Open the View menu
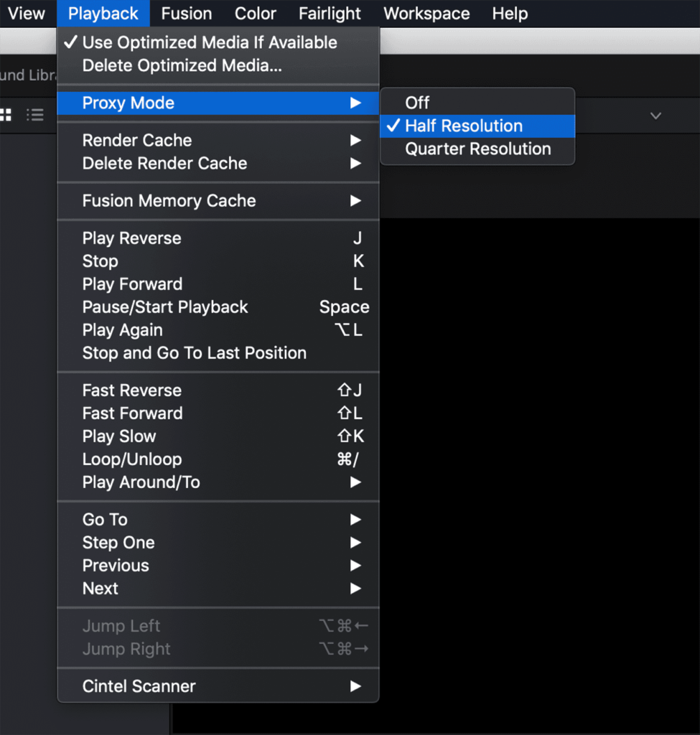Screen dimensions: 700x735 [x=27, y=14]
